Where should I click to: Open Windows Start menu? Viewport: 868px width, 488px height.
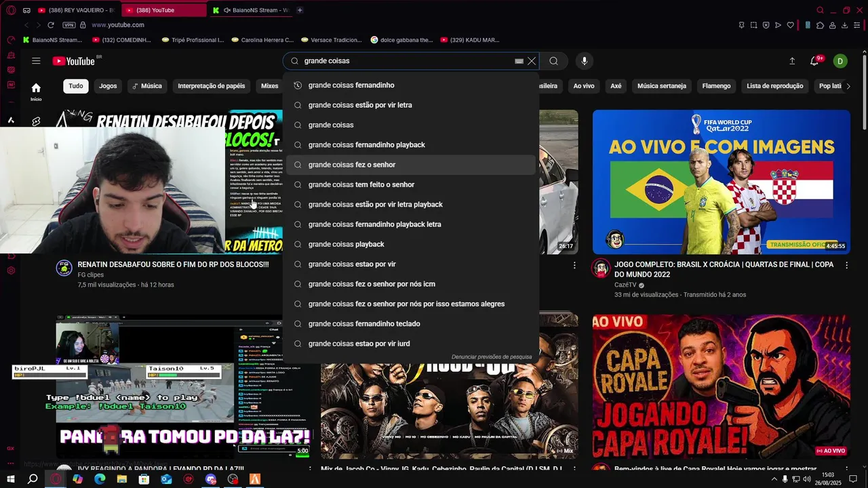[x=11, y=479]
